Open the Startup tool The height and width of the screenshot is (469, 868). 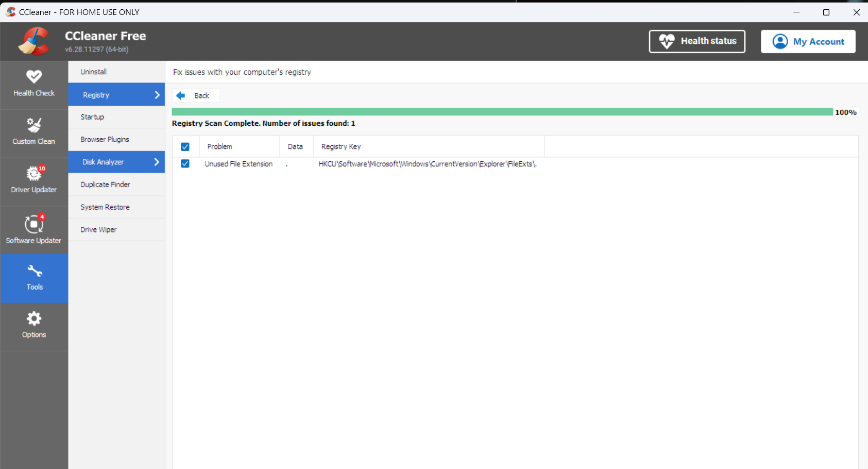click(x=116, y=117)
